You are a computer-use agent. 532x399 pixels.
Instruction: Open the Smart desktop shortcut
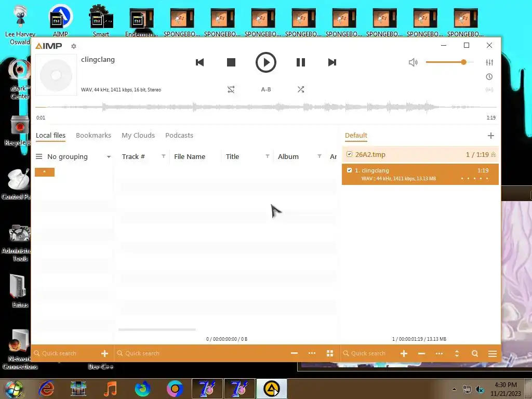click(101, 21)
